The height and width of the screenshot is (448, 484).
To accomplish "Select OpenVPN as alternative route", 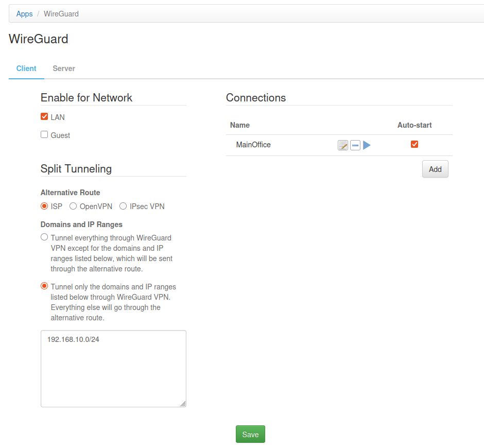I will [73, 206].
